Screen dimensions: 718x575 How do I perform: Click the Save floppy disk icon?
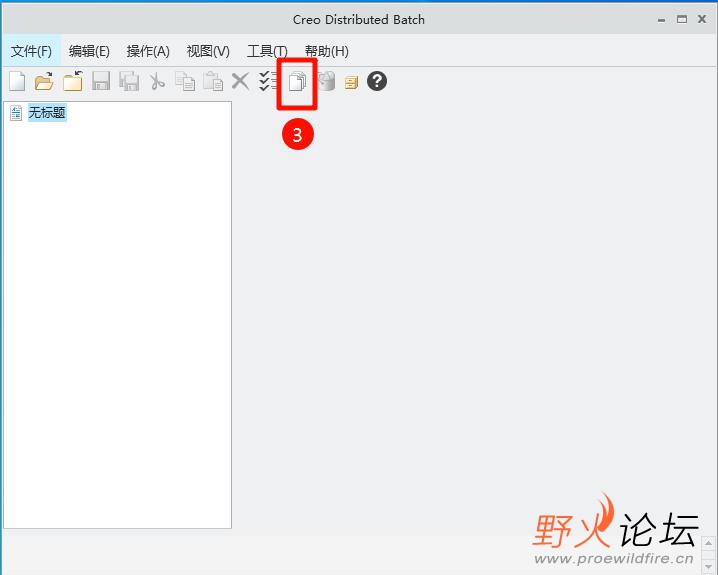pos(101,81)
